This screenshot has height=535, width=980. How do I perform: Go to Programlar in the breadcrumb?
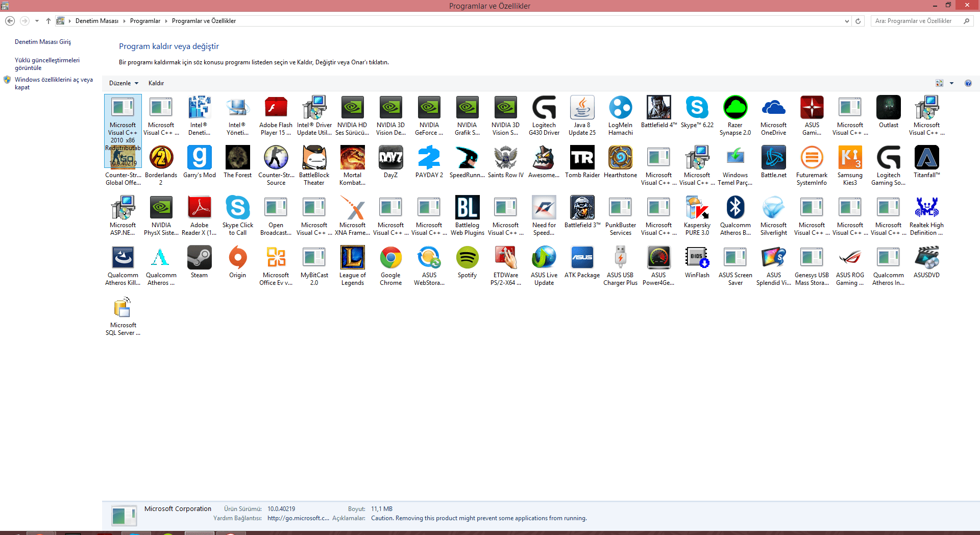coord(145,21)
